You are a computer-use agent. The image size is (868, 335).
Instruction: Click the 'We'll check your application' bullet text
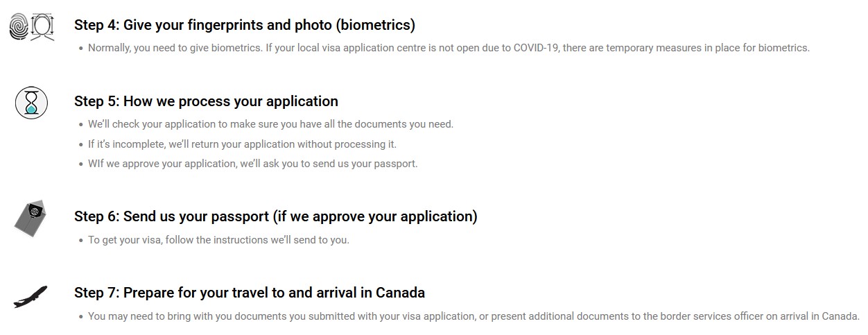270,124
